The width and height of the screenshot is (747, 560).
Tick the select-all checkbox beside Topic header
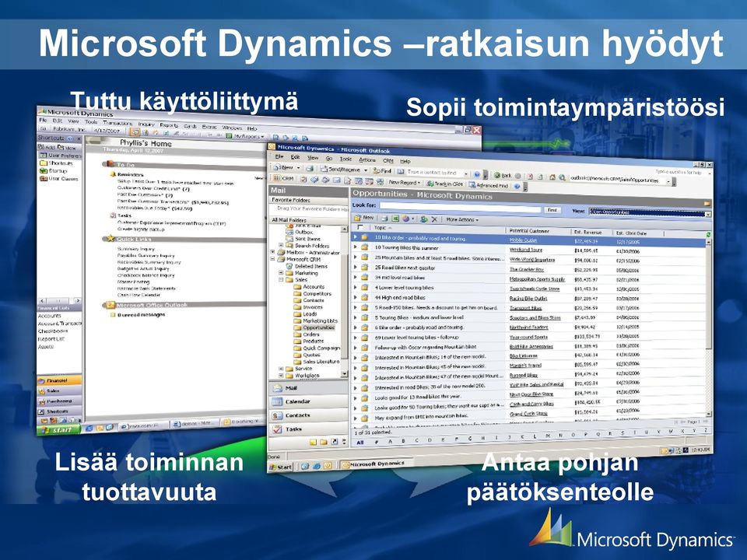pos(360,227)
